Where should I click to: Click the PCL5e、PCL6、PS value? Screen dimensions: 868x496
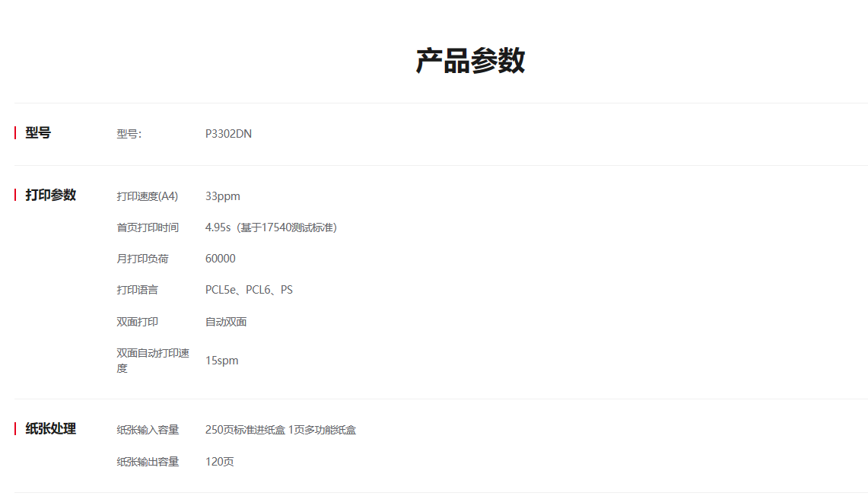pos(249,290)
